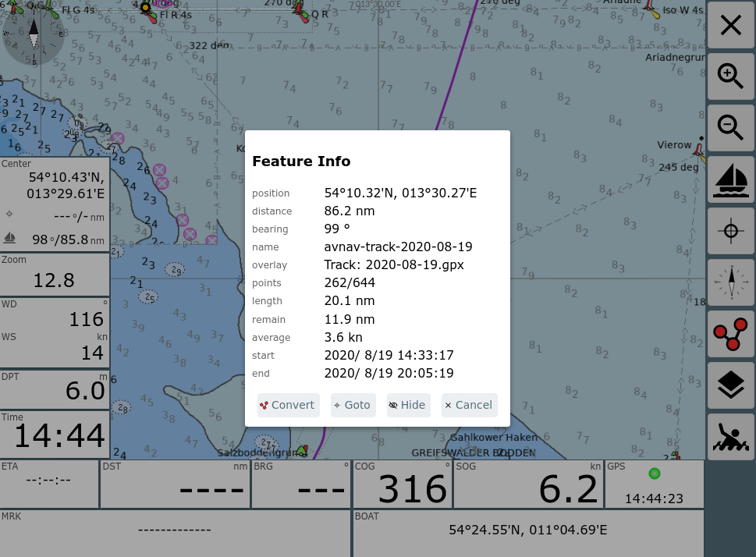Screen dimensions: 756x557
Task: Hide the track overlay
Action: click(408, 405)
